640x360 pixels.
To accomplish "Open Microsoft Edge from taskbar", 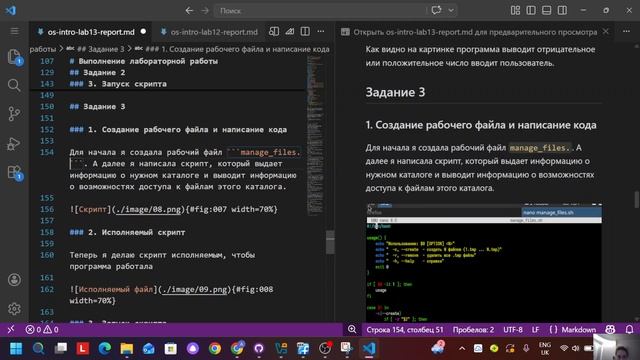I will click(104, 349).
